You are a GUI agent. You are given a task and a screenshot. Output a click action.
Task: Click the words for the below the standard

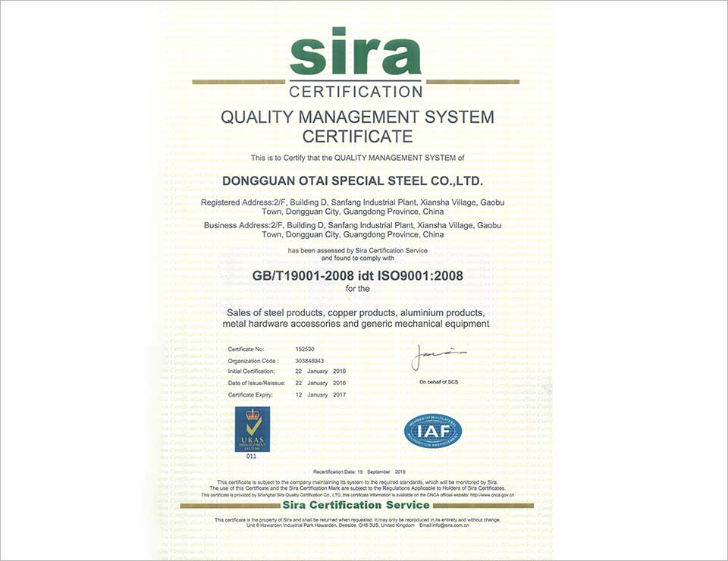357,289
